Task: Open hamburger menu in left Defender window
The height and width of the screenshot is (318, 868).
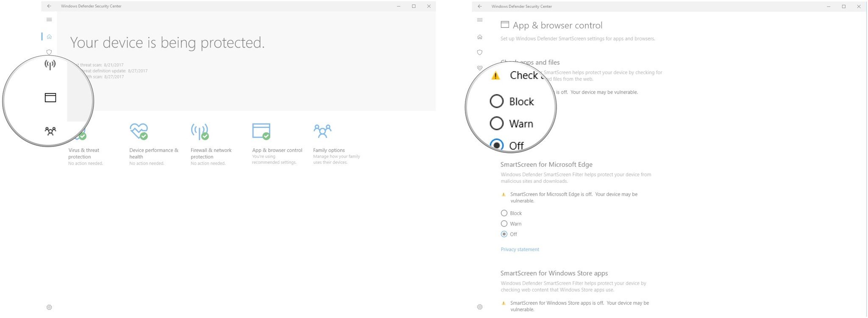Action: (49, 20)
